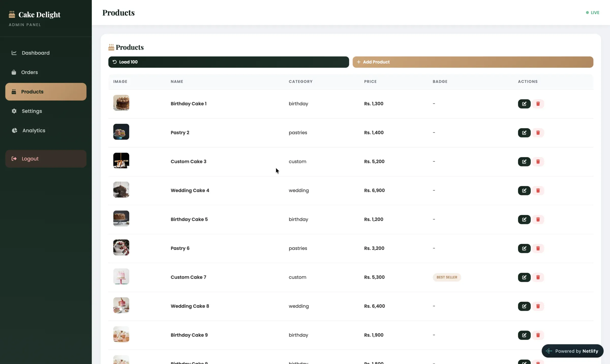Delete Wedding Cake 8 product
The width and height of the screenshot is (610, 364).
coord(538,306)
